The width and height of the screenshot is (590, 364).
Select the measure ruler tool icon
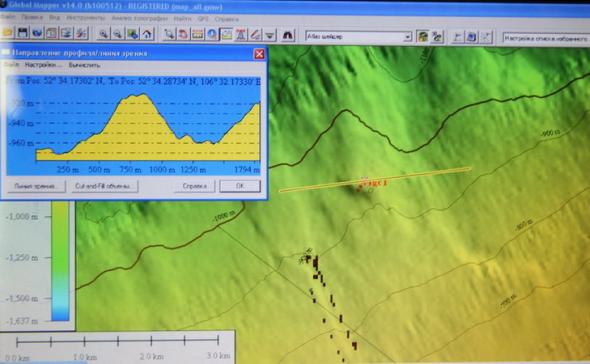[x=198, y=35]
